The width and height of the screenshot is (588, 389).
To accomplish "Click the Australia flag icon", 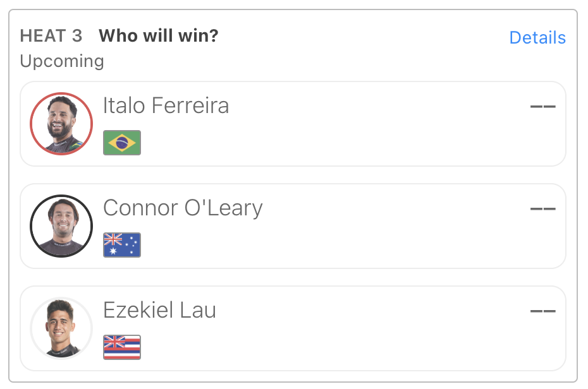I will click(x=122, y=245).
